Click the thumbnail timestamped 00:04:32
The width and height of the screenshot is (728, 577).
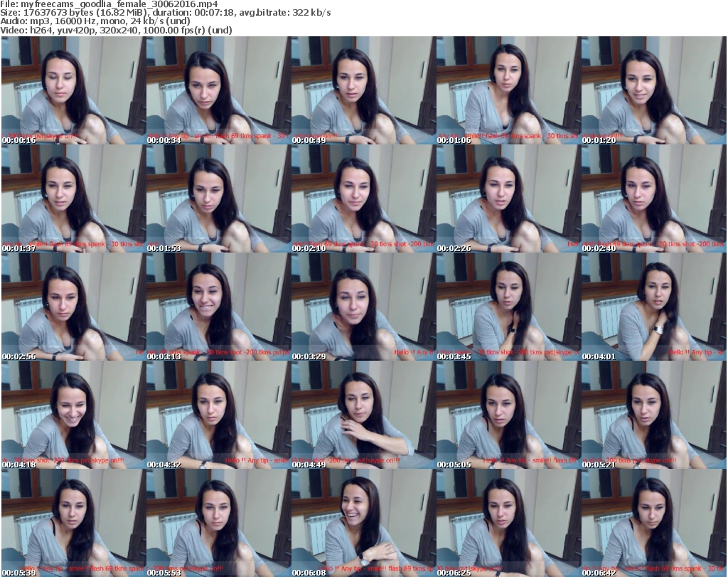pos(219,415)
